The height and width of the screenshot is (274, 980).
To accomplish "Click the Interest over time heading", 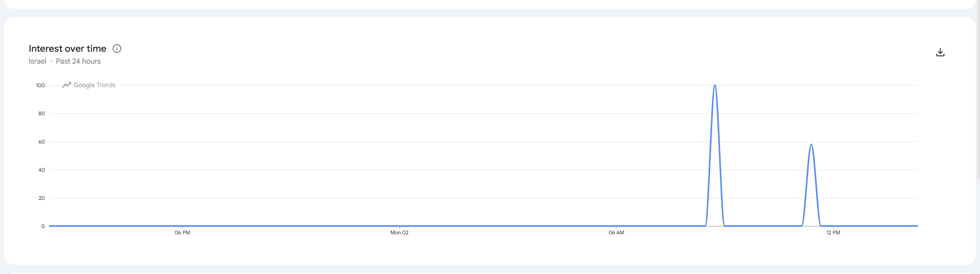I will click(x=67, y=49).
